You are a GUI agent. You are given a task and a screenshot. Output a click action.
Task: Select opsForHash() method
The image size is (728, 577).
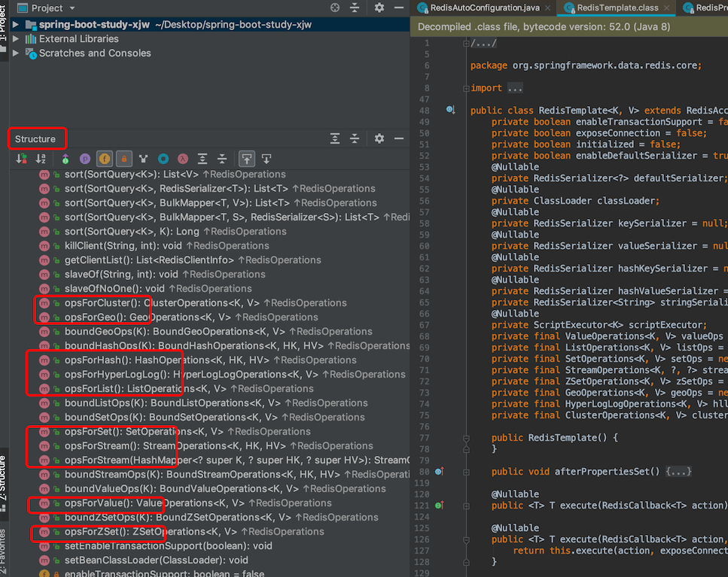coord(210,360)
